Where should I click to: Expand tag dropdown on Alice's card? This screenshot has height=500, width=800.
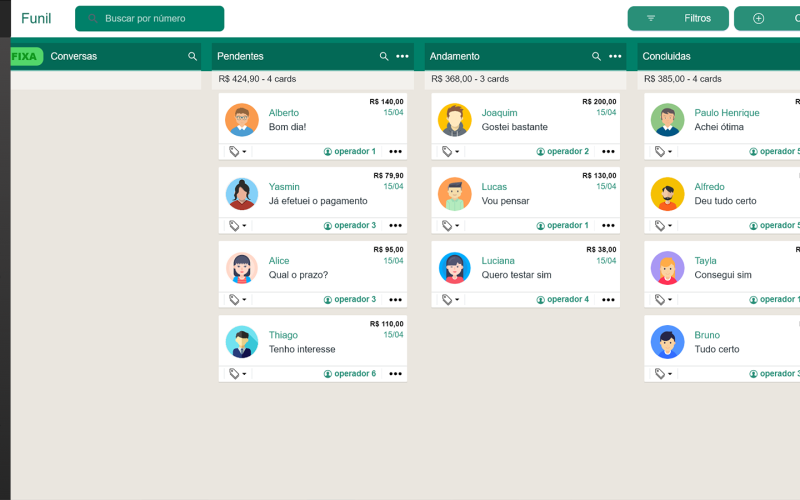[x=237, y=299]
